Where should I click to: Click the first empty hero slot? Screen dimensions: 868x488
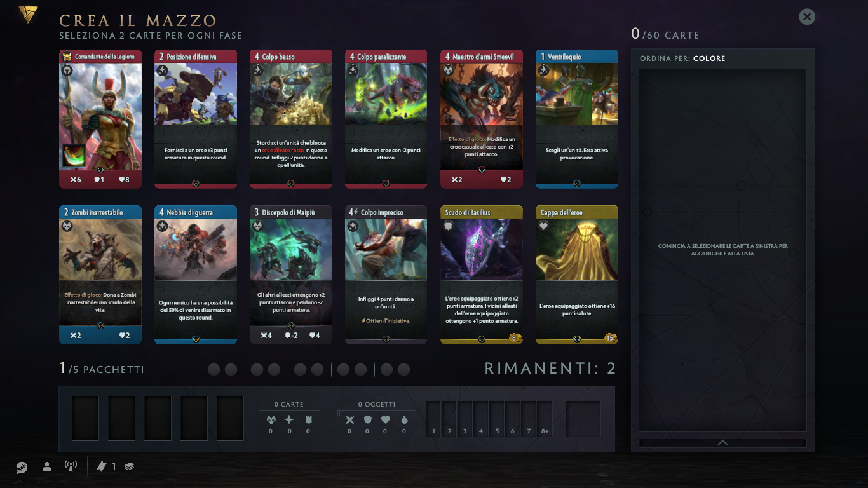click(85, 418)
